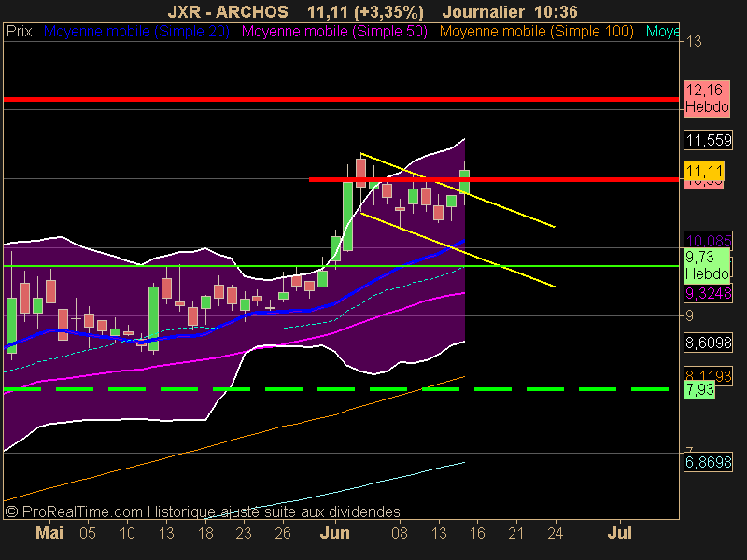Click the 13 label on the price axis
The width and height of the screenshot is (747, 560).
694,42
